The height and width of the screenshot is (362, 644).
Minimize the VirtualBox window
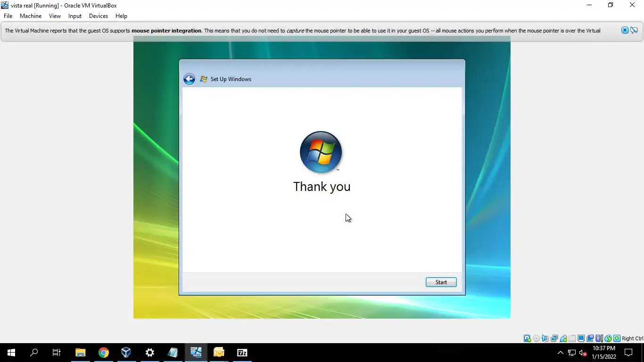[589, 5]
